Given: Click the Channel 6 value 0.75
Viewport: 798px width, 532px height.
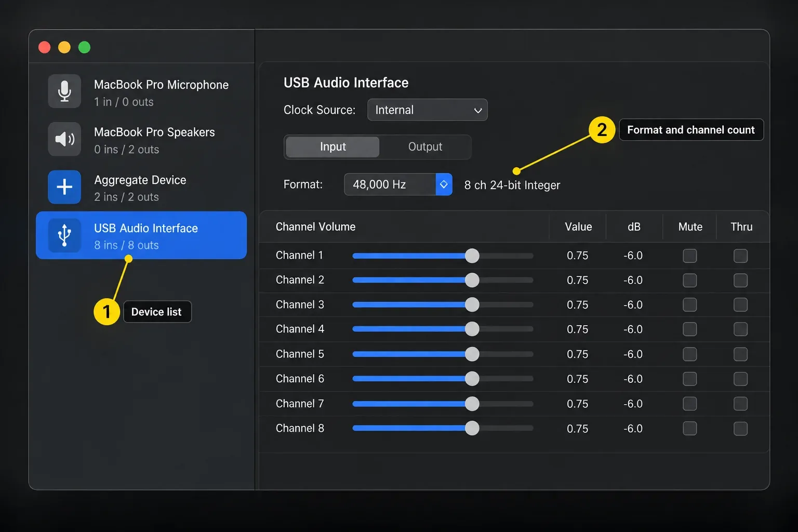Looking at the screenshot, I should pyautogui.click(x=578, y=379).
